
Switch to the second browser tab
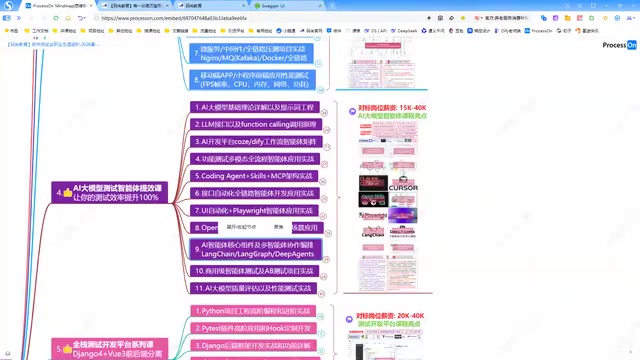click(x=135, y=6)
